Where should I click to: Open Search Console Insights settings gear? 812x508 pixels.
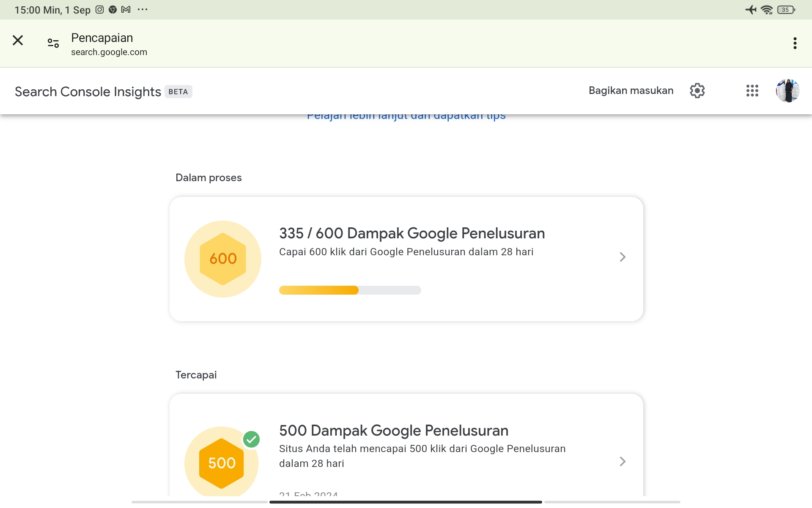697,91
